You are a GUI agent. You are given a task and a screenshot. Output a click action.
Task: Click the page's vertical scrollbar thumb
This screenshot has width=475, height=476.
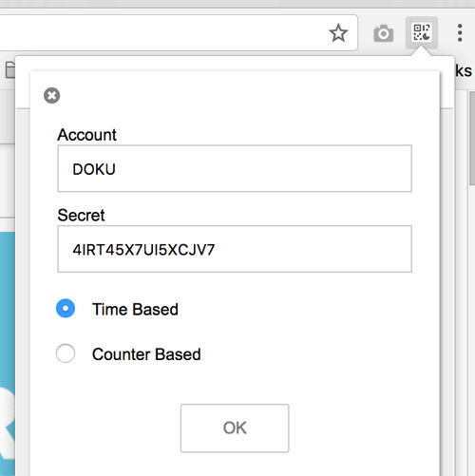472,138
